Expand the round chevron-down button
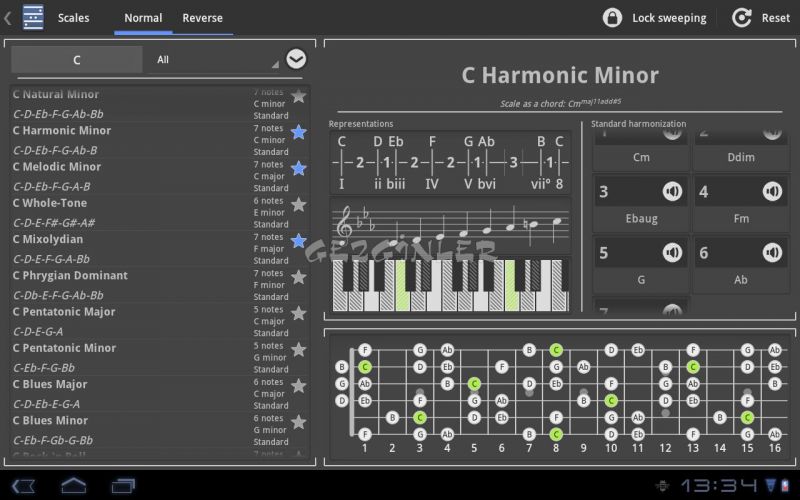Image resolution: width=800 pixels, height=500 pixels. point(296,59)
